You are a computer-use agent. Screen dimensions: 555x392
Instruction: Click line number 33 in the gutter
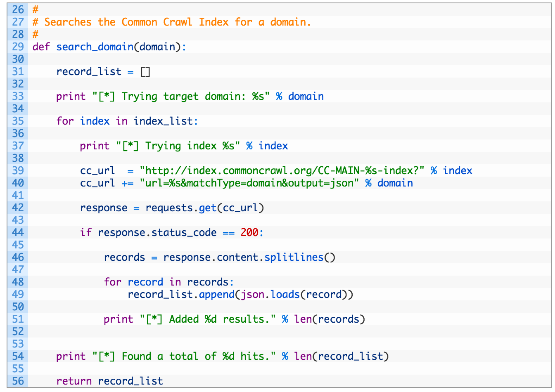[18, 96]
